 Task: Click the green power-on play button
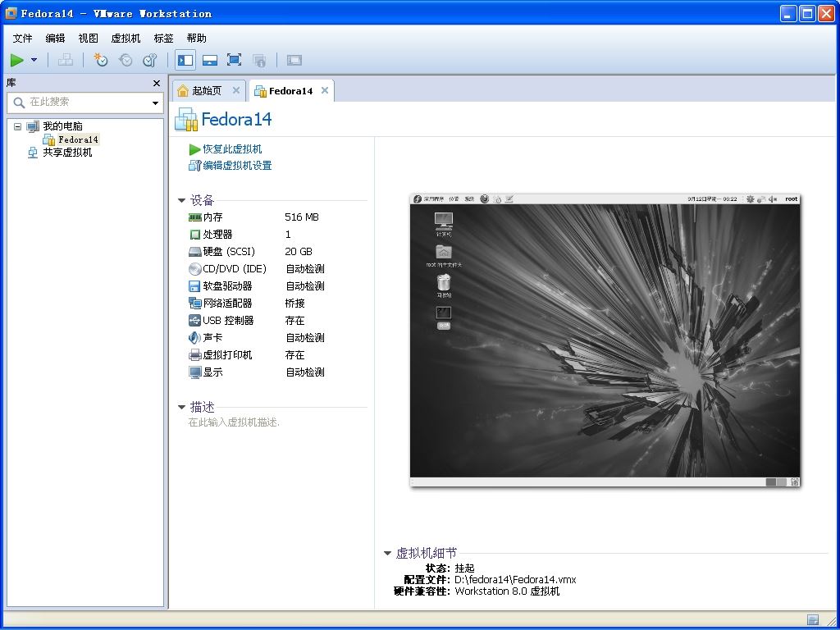coord(17,60)
